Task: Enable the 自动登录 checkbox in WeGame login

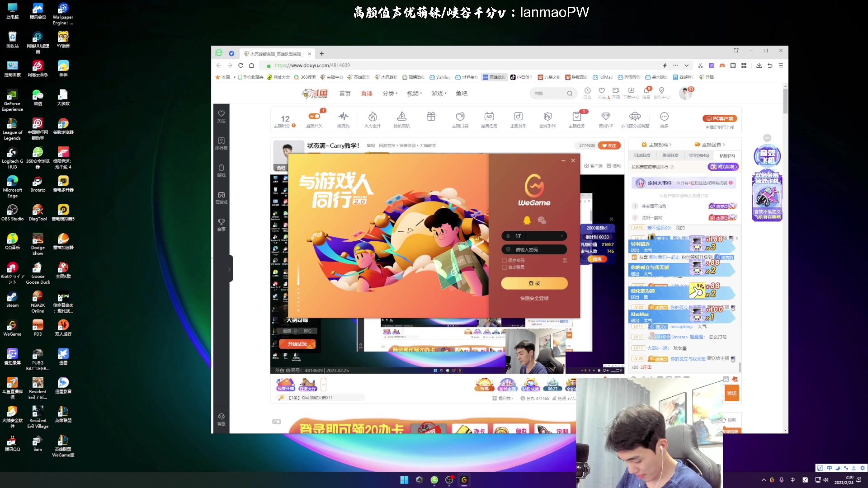Action: tap(505, 267)
